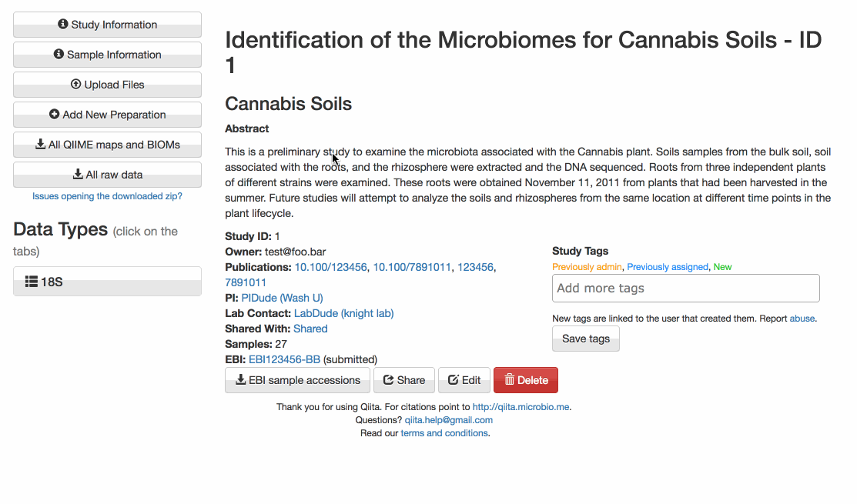Click the pencil icon on Edit
The image size is (857, 504).
click(x=454, y=380)
